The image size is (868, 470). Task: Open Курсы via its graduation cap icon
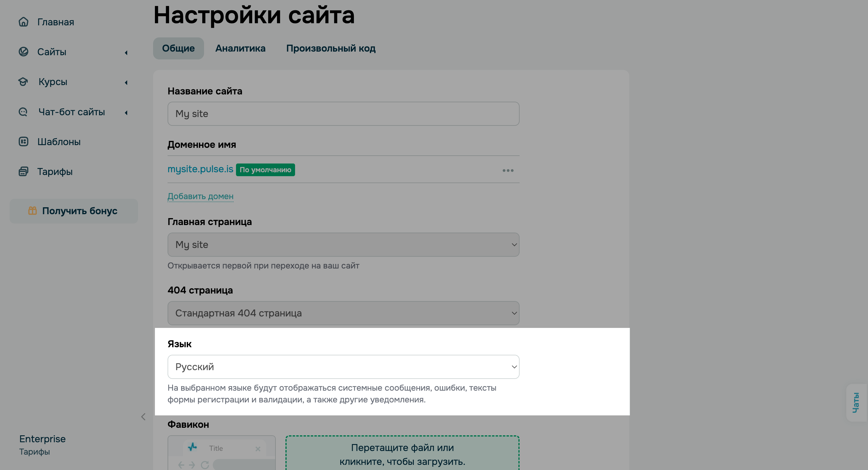[23, 81]
